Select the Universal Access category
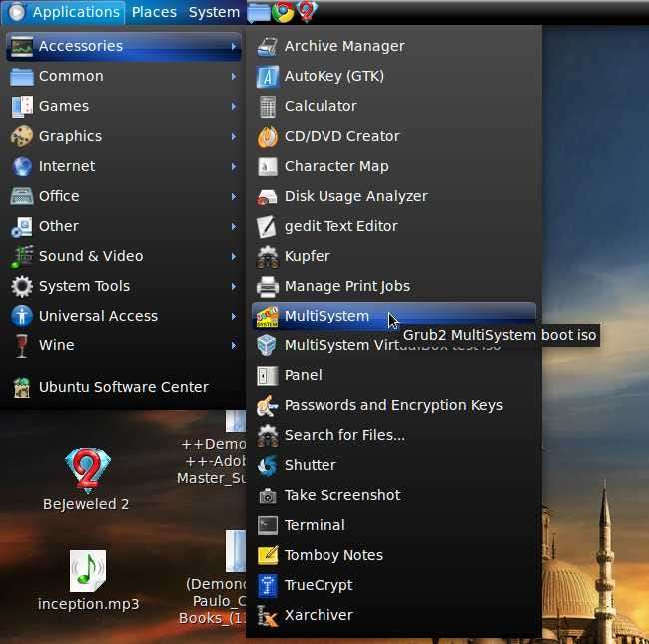The width and height of the screenshot is (649, 644). click(124, 316)
